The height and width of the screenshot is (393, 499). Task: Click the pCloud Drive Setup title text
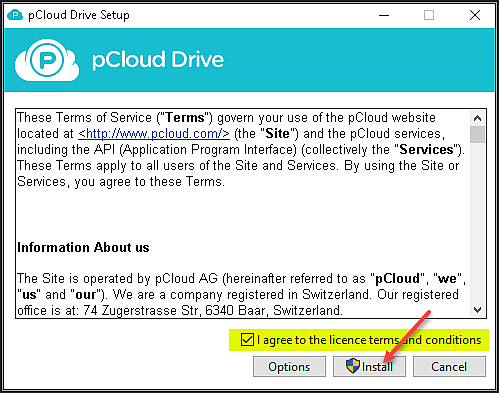tap(79, 15)
